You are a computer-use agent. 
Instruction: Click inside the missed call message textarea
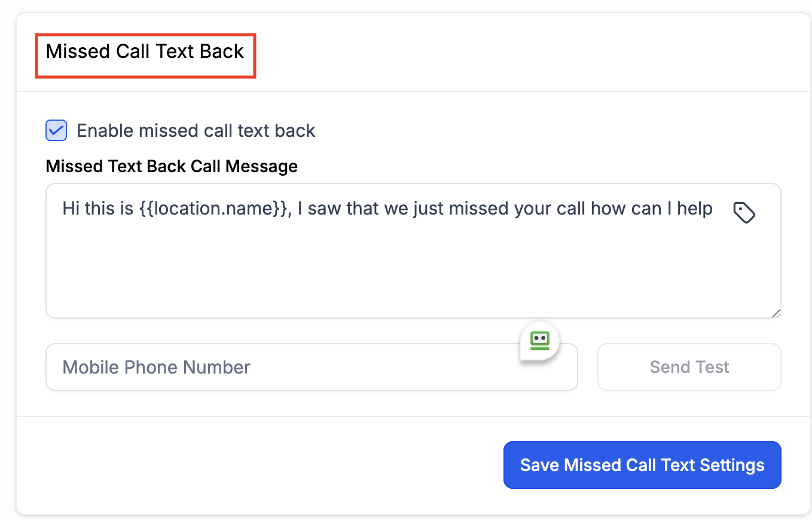pos(413,251)
